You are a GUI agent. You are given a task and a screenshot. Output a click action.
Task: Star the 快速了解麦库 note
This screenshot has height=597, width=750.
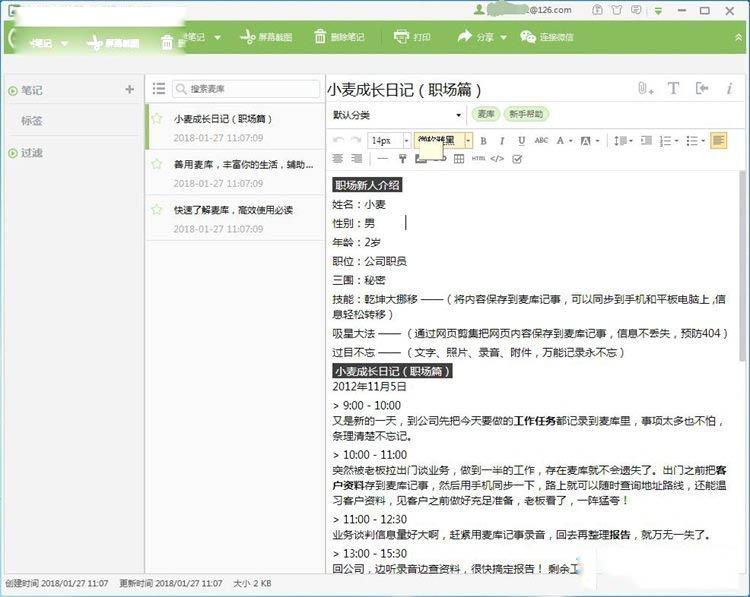[x=156, y=210]
